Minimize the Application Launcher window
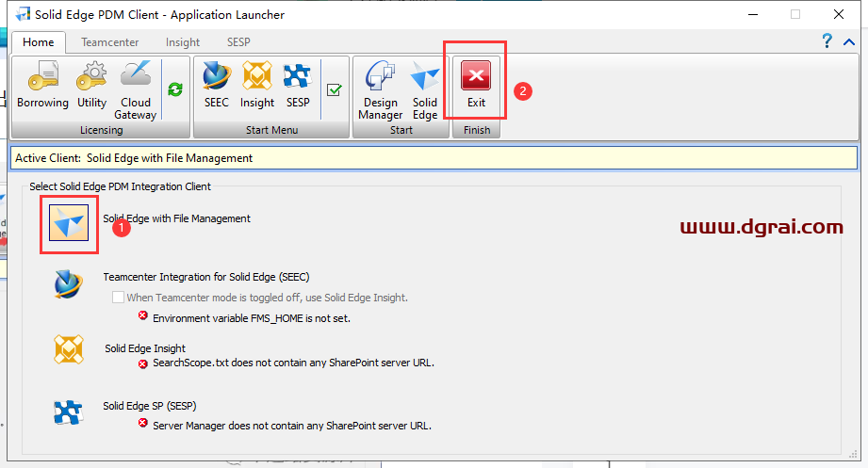 click(x=753, y=14)
